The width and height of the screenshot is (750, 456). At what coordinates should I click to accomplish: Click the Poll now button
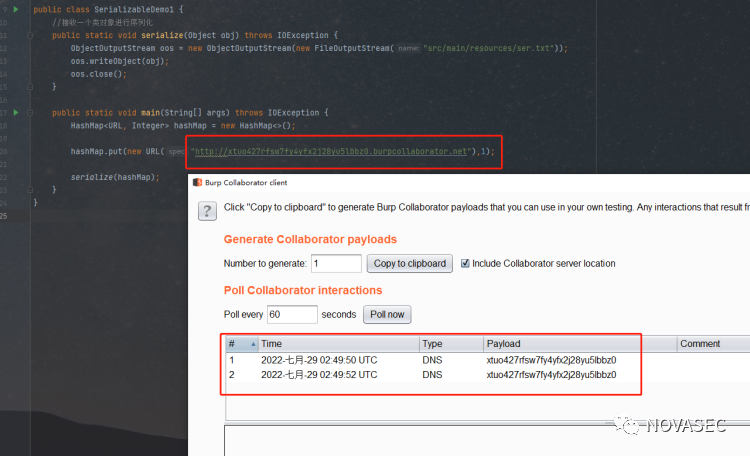pyautogui.click(x=387, y=314)
